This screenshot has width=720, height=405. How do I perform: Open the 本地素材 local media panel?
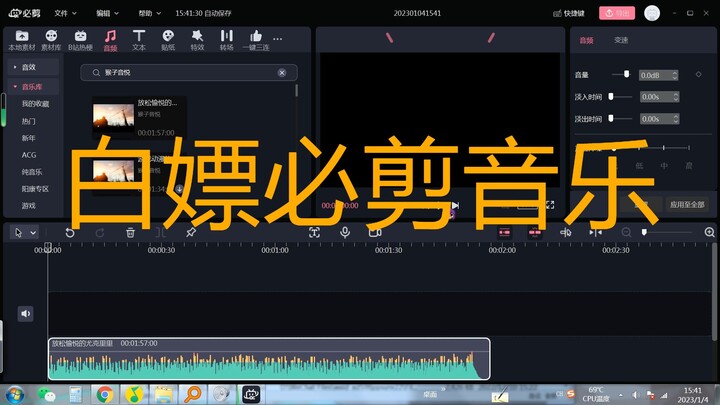click(22, 40)
